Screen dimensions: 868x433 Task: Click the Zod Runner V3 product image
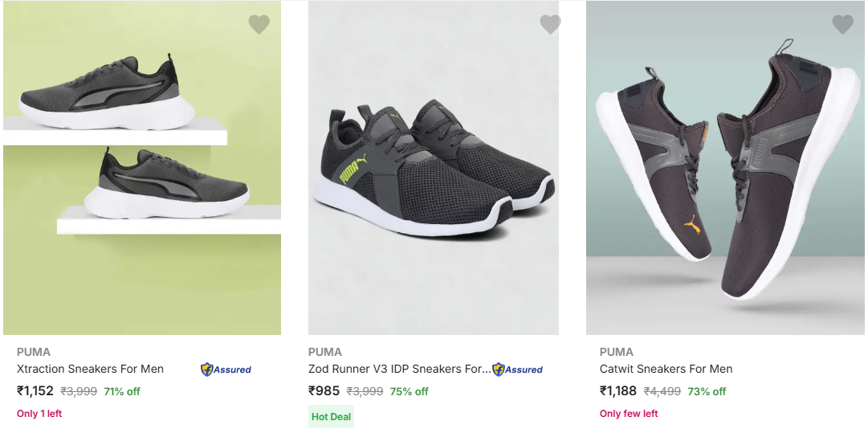click(x=434, y=168)
